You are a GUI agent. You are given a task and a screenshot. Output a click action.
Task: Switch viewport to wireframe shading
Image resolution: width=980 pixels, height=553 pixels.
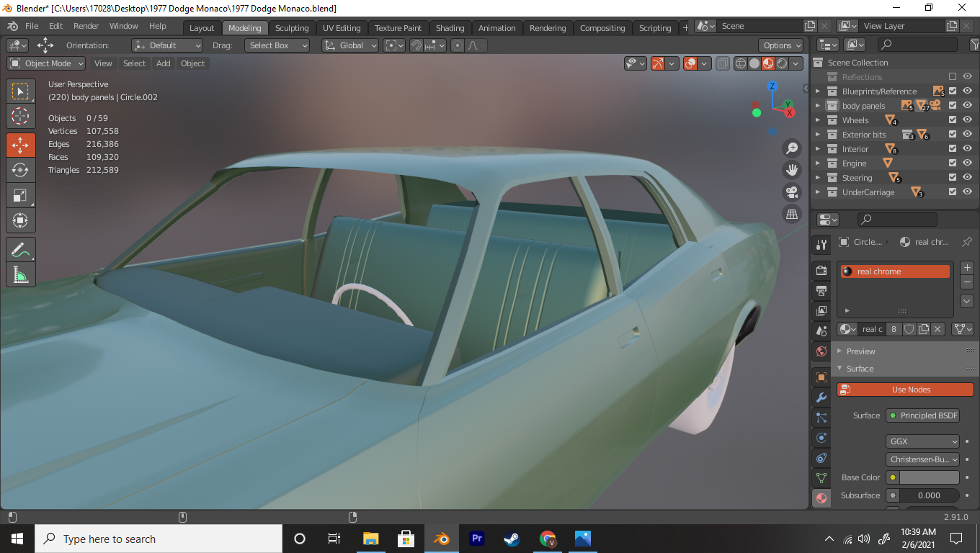(741, 63)
